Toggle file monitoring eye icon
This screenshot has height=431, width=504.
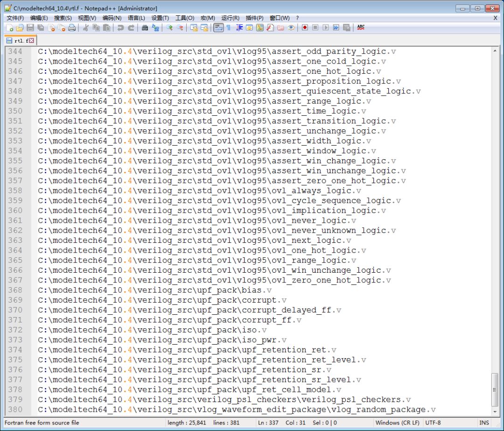291,28
